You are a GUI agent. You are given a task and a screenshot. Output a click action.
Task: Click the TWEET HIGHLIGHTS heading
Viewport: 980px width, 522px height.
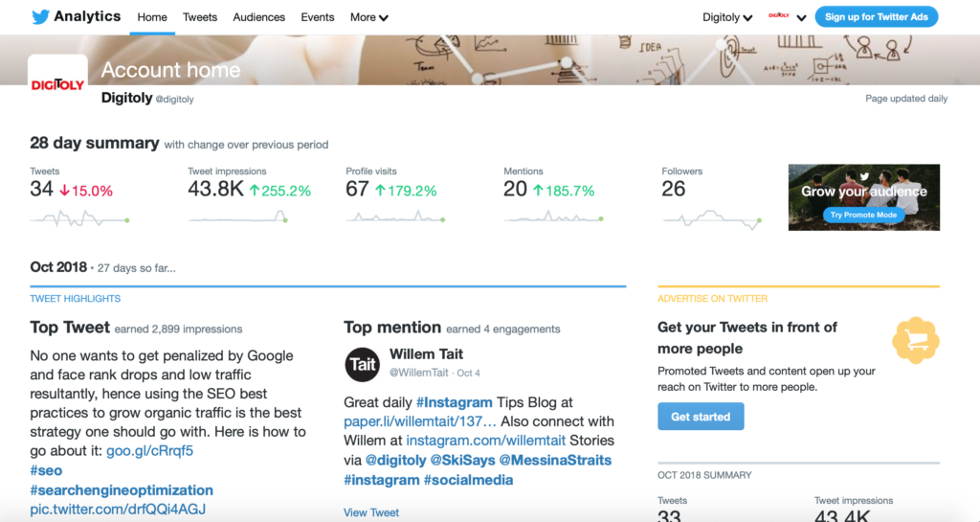pos(76,299)
